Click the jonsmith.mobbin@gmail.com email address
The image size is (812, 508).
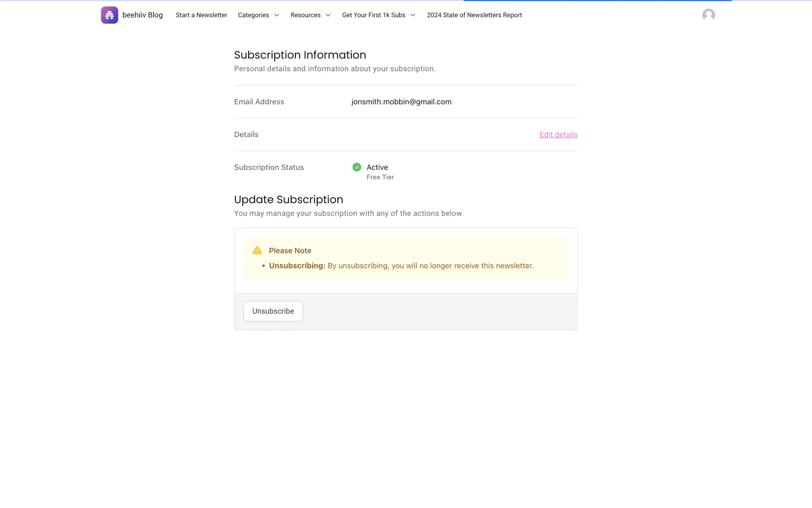[401, 102]
